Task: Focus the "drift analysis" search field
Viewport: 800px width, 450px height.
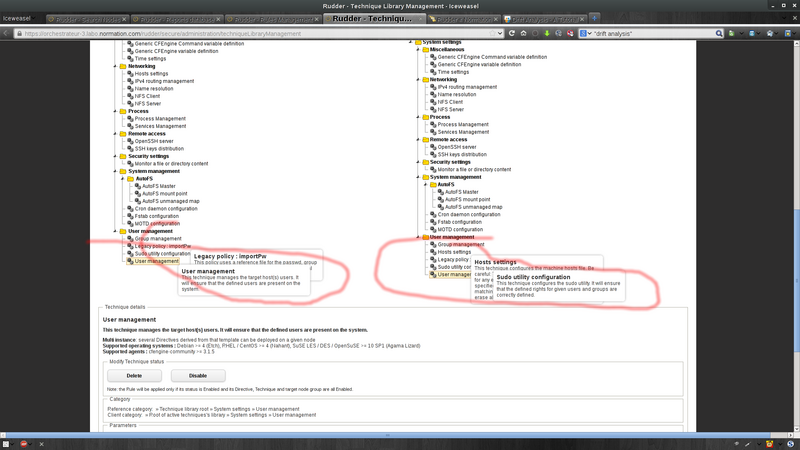Action: click(x=653, y=33)
